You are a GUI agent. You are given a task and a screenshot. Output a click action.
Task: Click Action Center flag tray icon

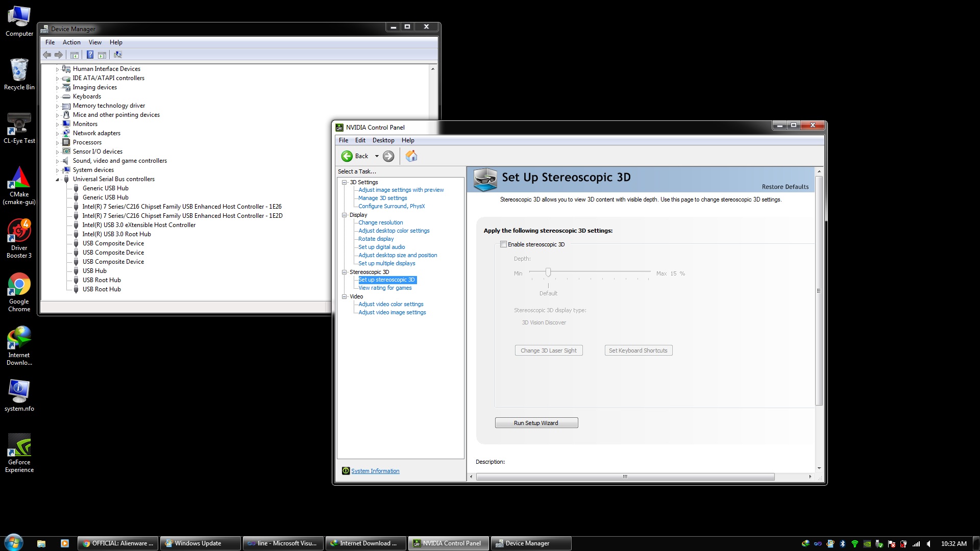[x=892, y=544]
